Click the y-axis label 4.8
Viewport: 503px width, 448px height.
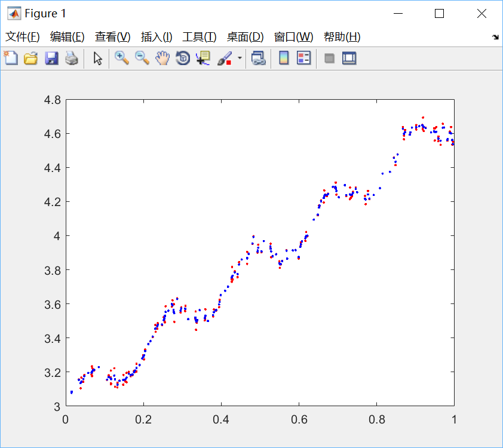coord(53,100)
